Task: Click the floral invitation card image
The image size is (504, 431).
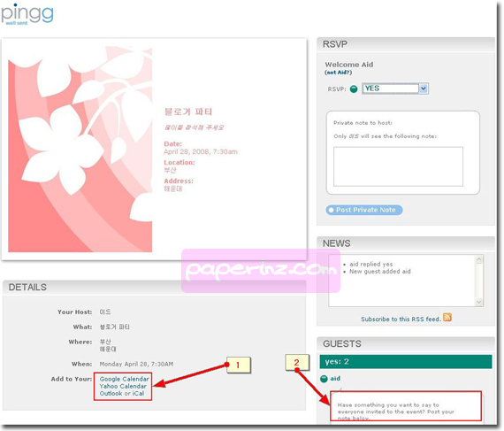Action: coord(80,150)
